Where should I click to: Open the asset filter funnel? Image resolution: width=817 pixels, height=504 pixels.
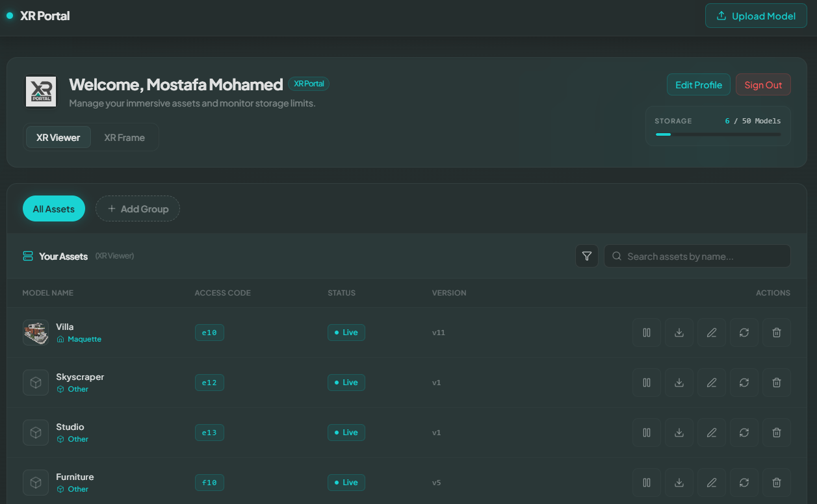click(x=587, y=256)
